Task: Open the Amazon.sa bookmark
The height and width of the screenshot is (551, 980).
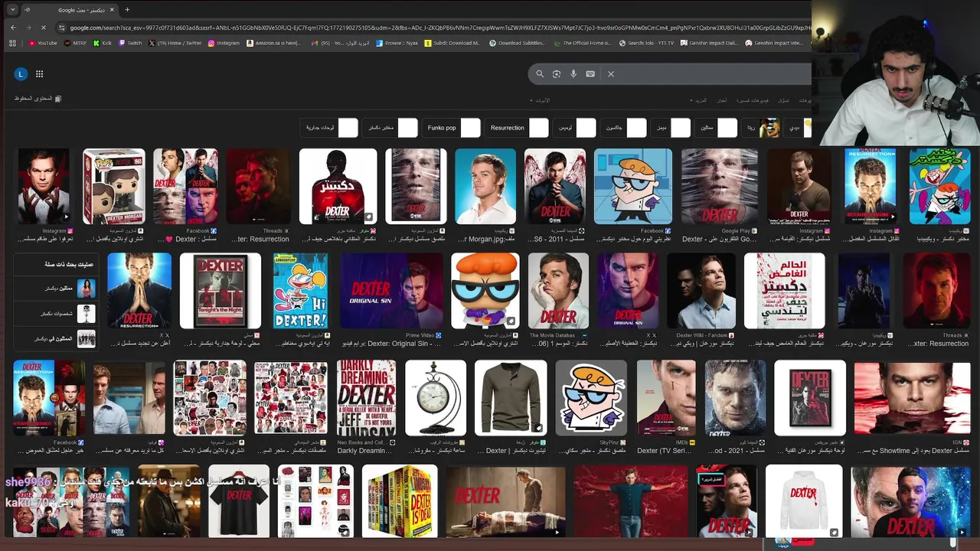Action: (x=273, y=43)
